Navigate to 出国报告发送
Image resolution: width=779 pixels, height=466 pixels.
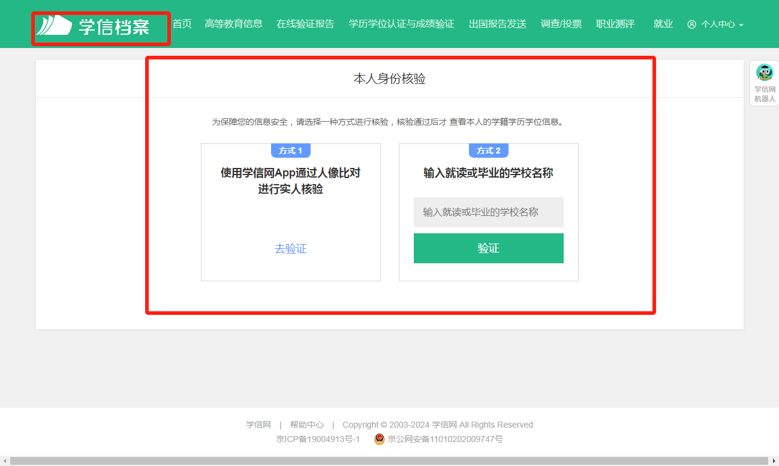coord(497,24)
